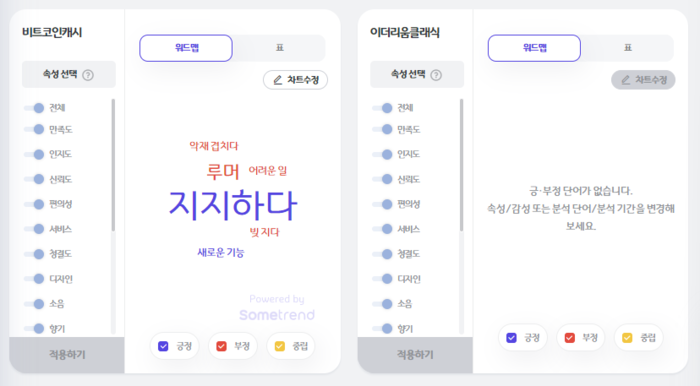The width and height of the screenshot is (700, 386).
Task: Uncheck 긍정 checkbox under 비트코인캐시 word map
Action: coord(163,346)
